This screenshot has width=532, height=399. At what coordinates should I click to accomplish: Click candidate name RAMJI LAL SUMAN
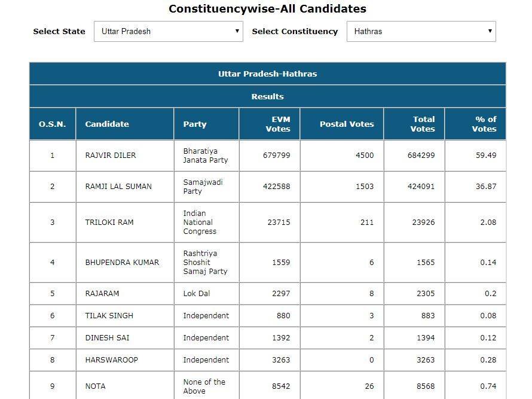click(x=118, y=187)
